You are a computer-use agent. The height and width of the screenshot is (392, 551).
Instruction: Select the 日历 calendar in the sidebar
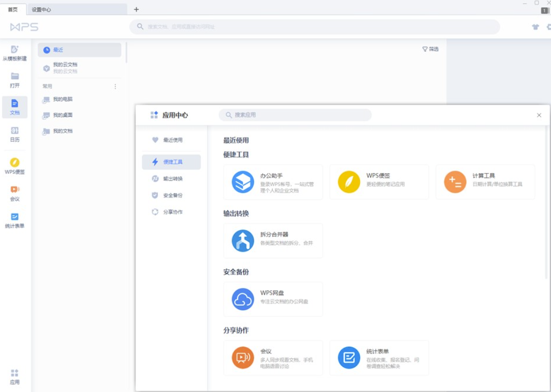[15, 135]
